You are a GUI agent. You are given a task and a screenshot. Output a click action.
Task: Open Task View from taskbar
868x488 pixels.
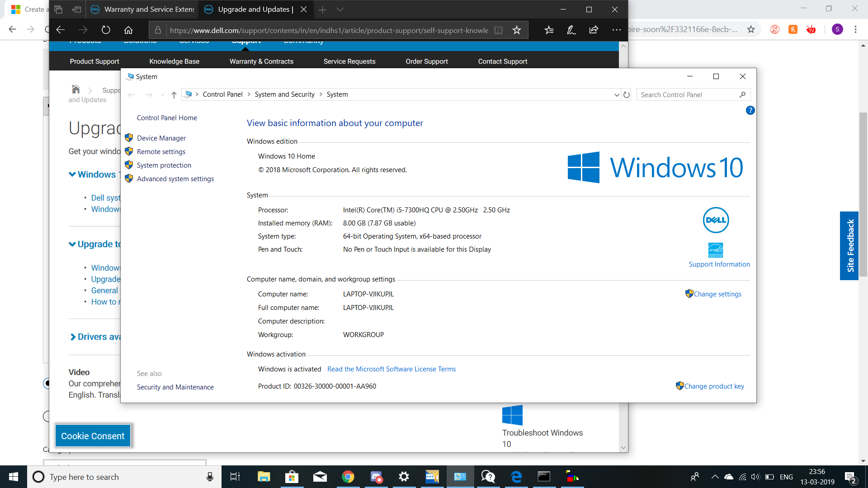pyautogui.click(x=235, y=477)
